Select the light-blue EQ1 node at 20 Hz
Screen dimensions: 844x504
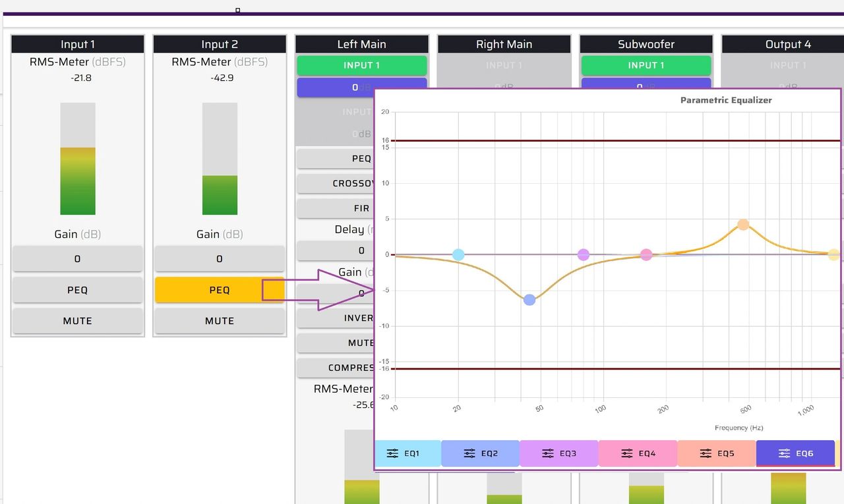point(458,255)
